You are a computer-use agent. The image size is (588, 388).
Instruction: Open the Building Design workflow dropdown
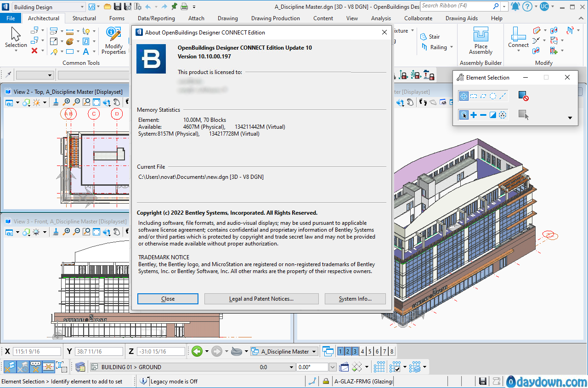coord(82,7)
